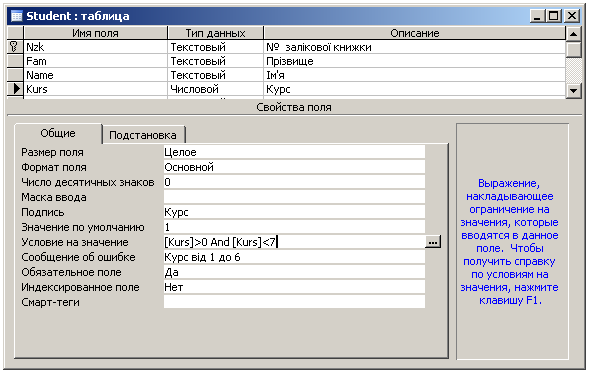Click the scroll down arrow of field list
This screenshot has width=589, height=373.
pyautogui.click(x=573, y=91)
